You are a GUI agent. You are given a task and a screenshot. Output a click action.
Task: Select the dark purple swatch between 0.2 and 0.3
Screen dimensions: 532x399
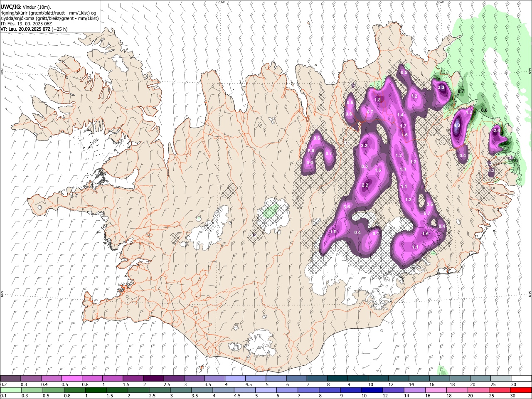pos(10,379)
